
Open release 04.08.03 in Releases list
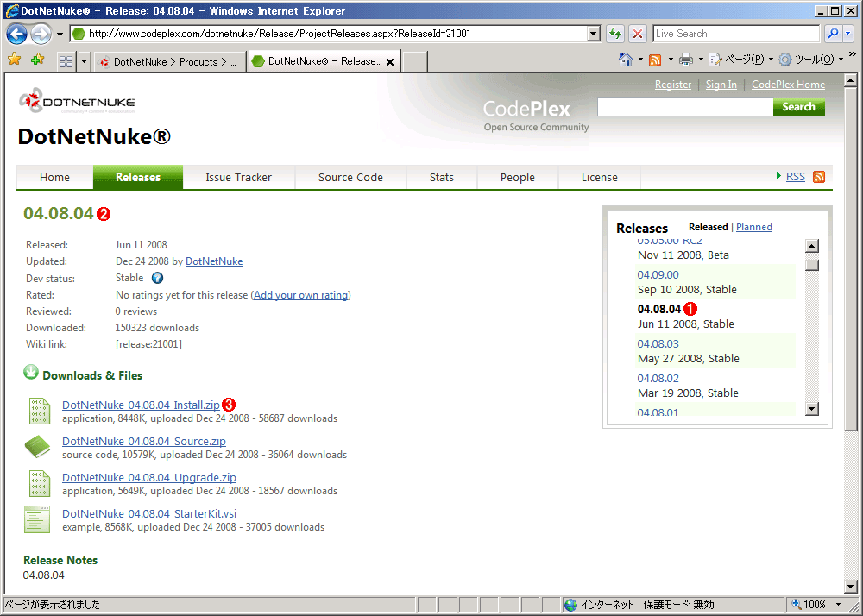[658, 343]
